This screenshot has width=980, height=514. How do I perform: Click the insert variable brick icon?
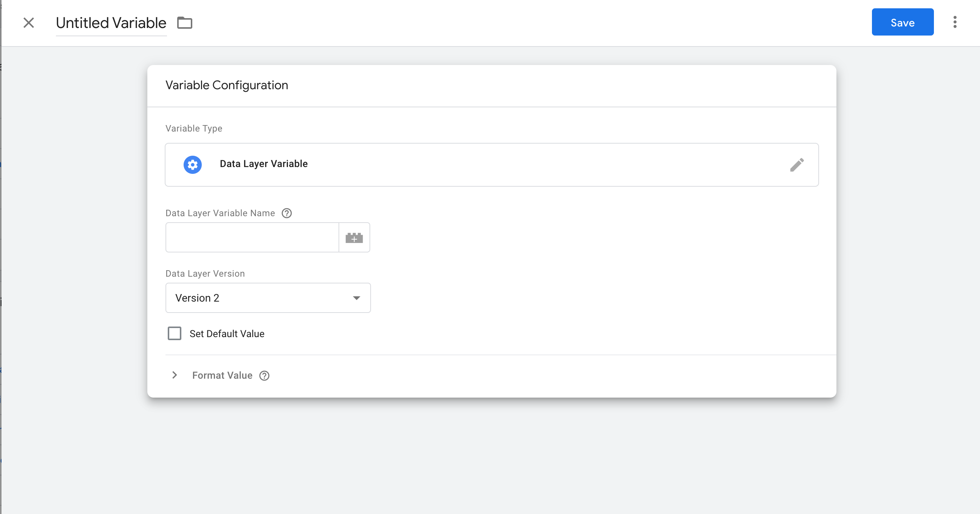pos(354,238)
